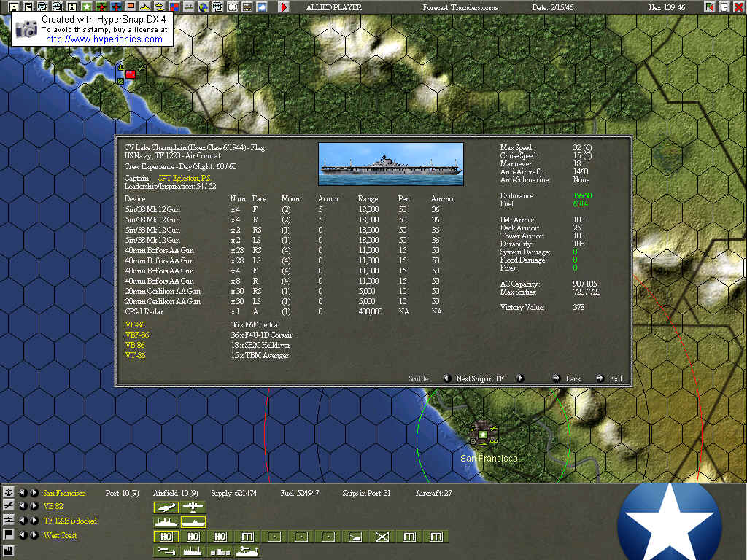Viewport: 747px width, 560px height.
Task: Click the carrier ship picture in dialog
Action: [391, 164]
